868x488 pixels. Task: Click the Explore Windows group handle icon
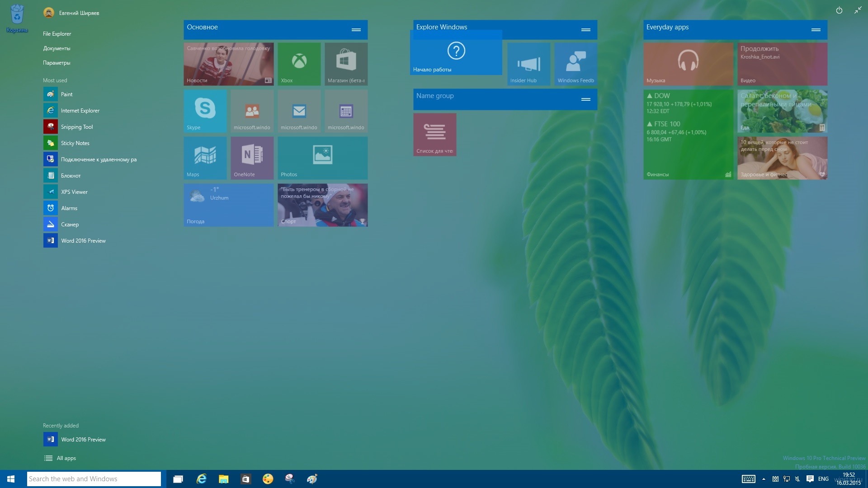586,30
